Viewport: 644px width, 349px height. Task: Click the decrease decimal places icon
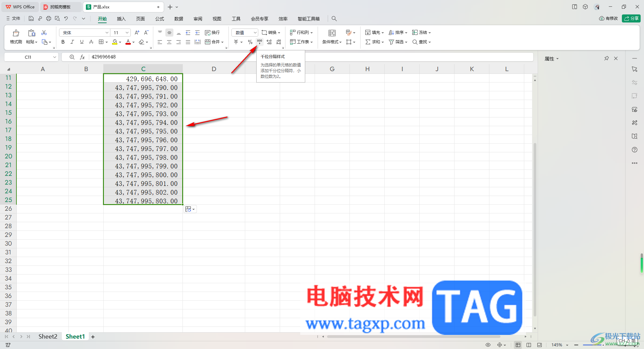[x=278, y=42]
